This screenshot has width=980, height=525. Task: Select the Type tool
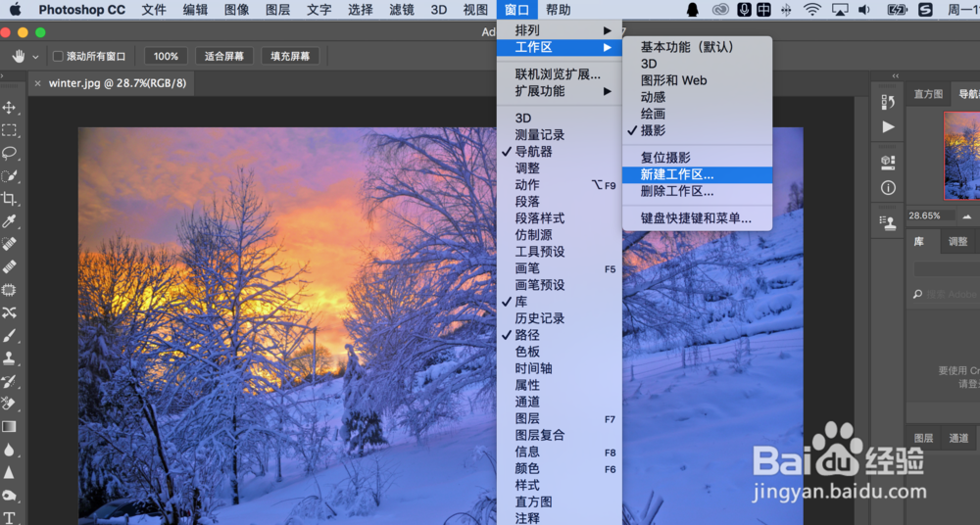(9, 517)
